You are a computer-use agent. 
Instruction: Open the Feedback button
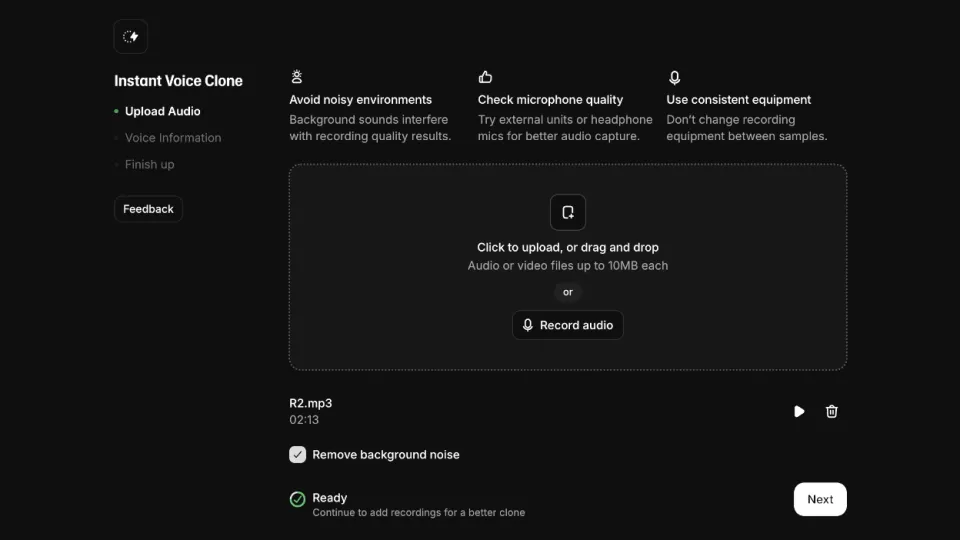tap(148, 209)
